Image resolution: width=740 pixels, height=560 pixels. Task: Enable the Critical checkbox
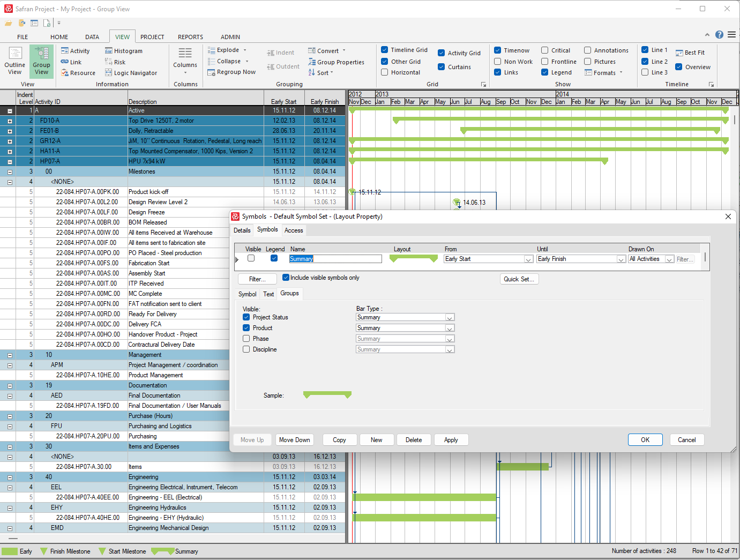pyautogui.click(x=544, y=50)
